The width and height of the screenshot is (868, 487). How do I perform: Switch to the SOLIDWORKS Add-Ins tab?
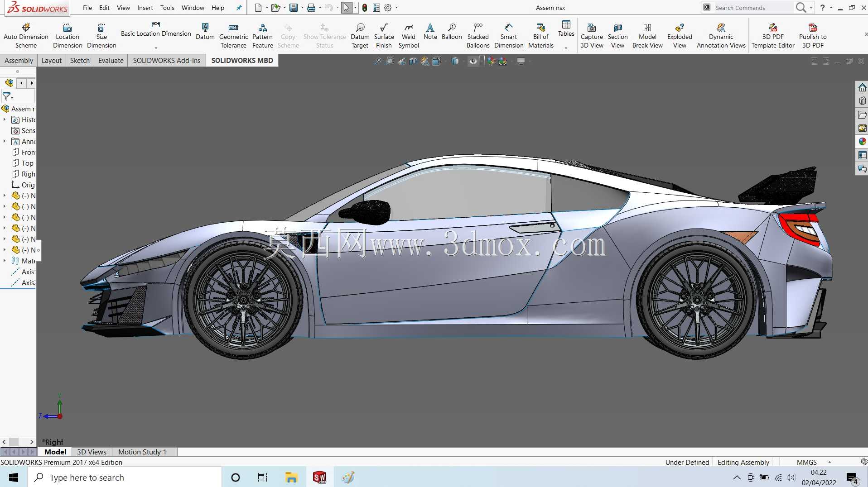pos(166,60)
